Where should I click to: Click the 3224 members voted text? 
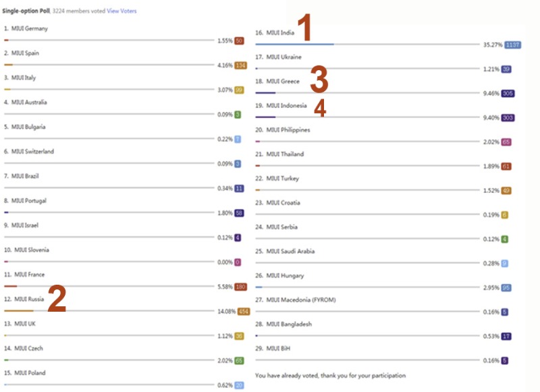click(x=79, y=11)
